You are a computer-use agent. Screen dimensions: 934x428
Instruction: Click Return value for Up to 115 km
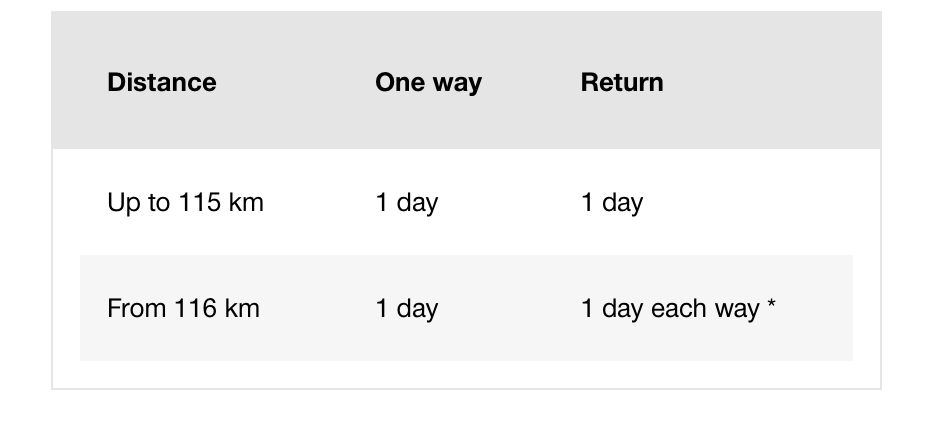coord(612,202)
